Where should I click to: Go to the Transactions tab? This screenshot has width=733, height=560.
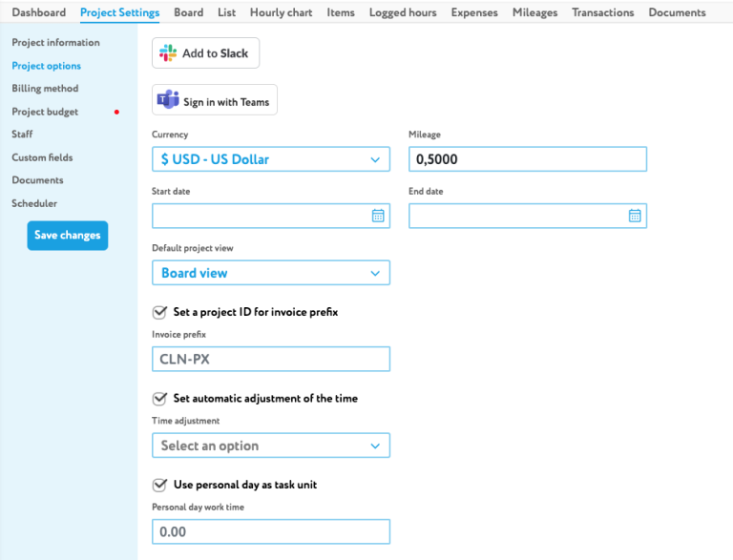[x=602, y=12]
